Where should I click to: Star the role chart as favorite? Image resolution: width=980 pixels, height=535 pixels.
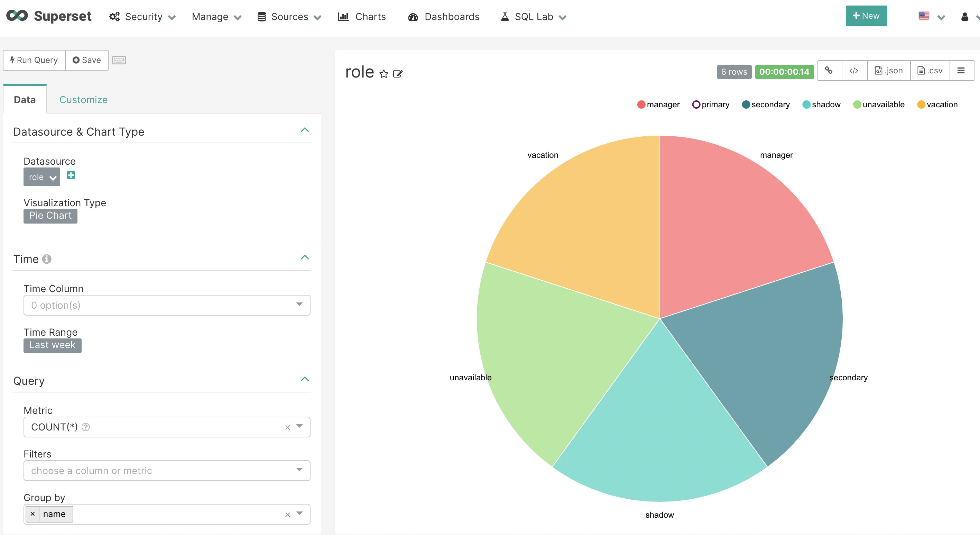pyautogui.click(x=384, y=74)
